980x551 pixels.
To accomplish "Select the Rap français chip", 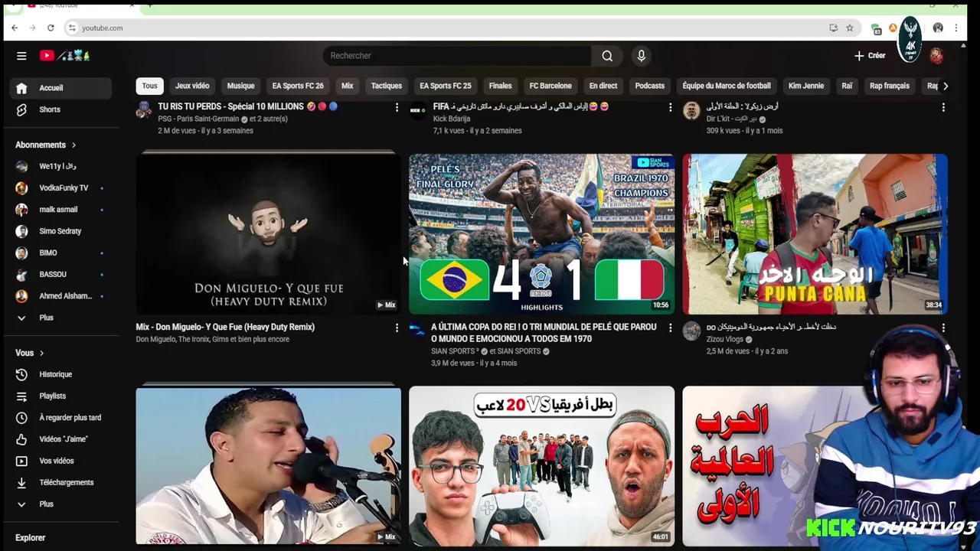I will coord(890,86).
